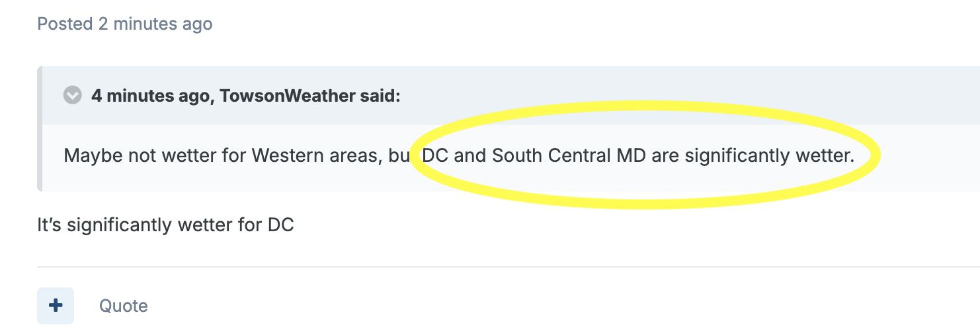Click the grey left border of quote block
This screenshot has height=329, width=980.
click(x=40, y=129)
